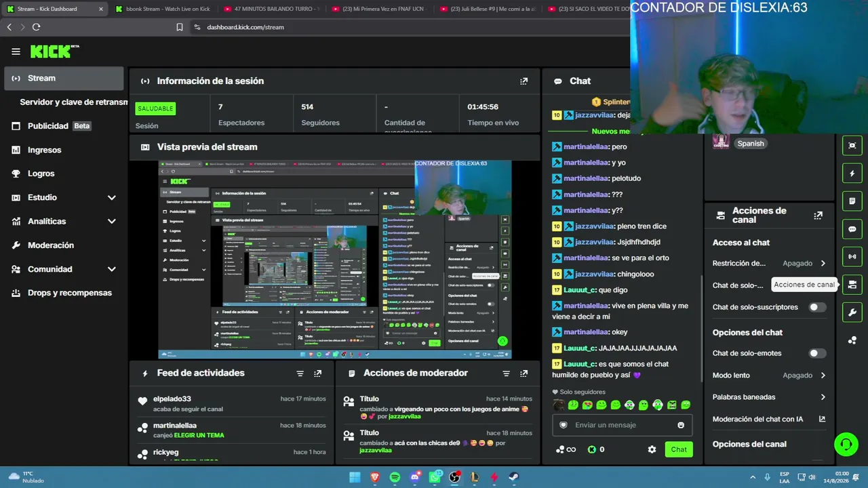Toggle Chat de solo-emotes switch
Screen dimensions: 868x488
point(817,353)
